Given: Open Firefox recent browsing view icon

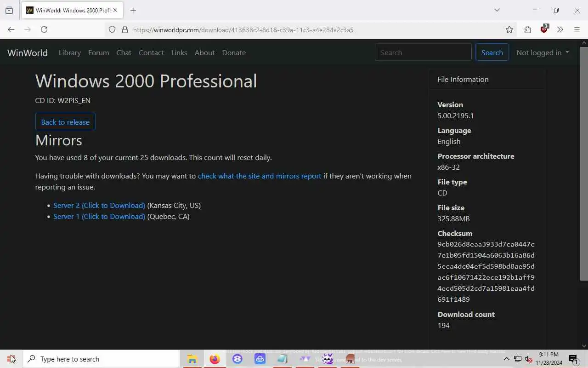Looking at the screenshot, I should 9,10.
